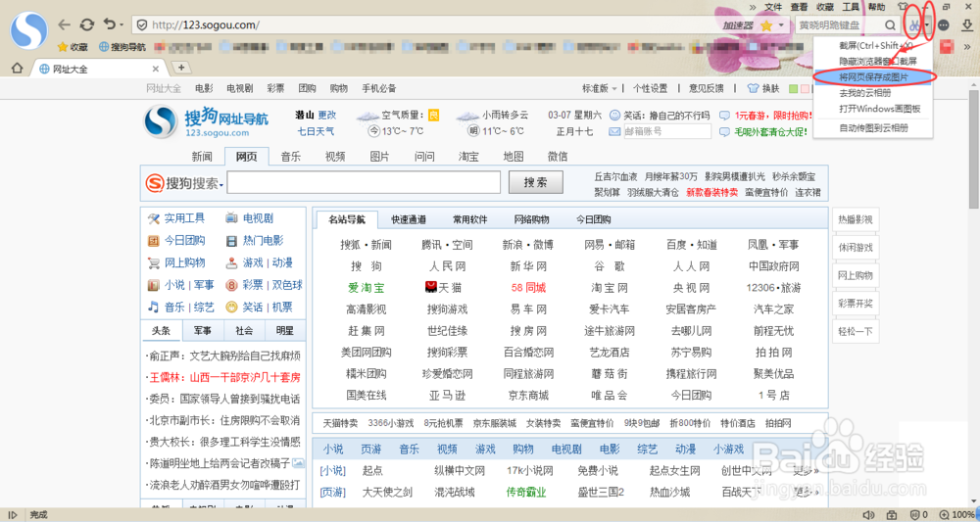Click the 换肤 shirt icon on the page

point(753,89)
